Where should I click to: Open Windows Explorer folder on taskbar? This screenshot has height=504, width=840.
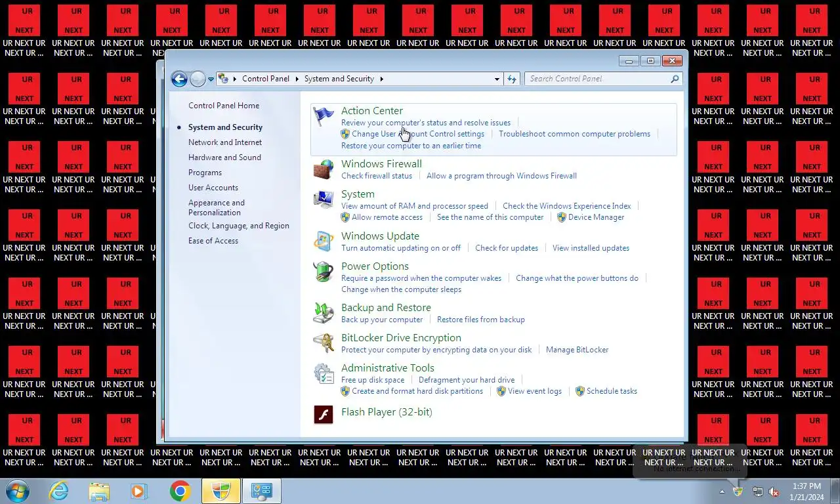pyautogui.click(x=99, y=491)
